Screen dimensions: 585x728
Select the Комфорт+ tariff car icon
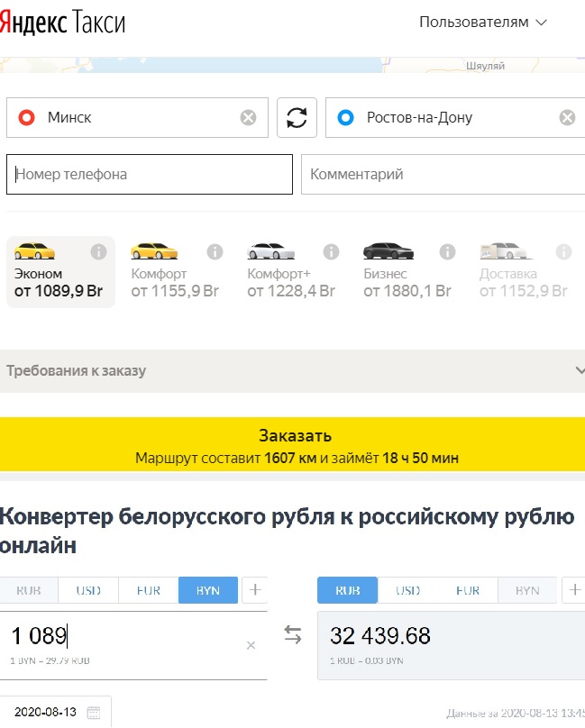point(271,250)
